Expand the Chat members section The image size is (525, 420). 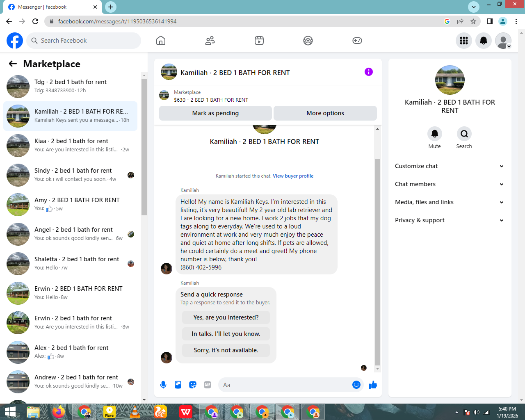click(450, 184)
